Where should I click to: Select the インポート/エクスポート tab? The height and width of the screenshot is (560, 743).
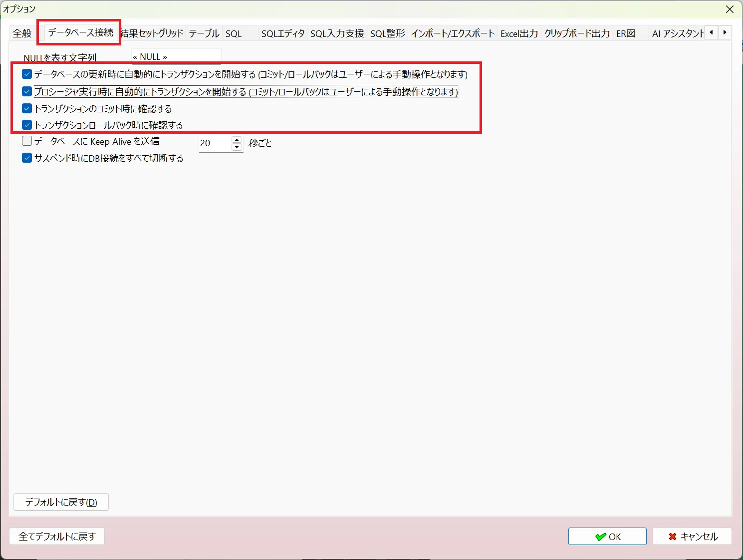[x=453, y=33]
